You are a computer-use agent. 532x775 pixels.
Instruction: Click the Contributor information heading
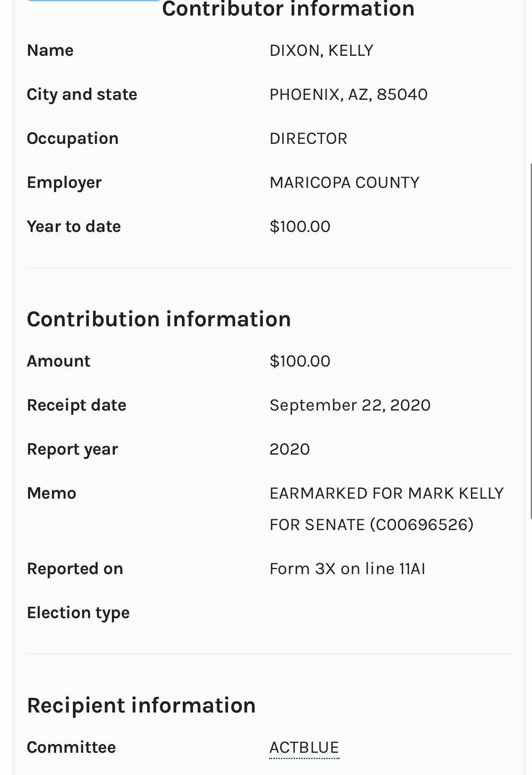[288, 9]
